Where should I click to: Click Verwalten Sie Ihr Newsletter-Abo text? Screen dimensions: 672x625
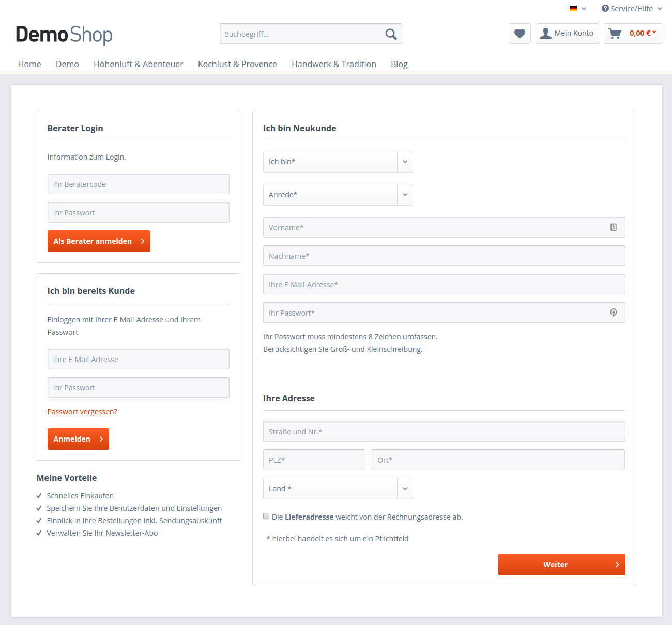tap(102, 533)
